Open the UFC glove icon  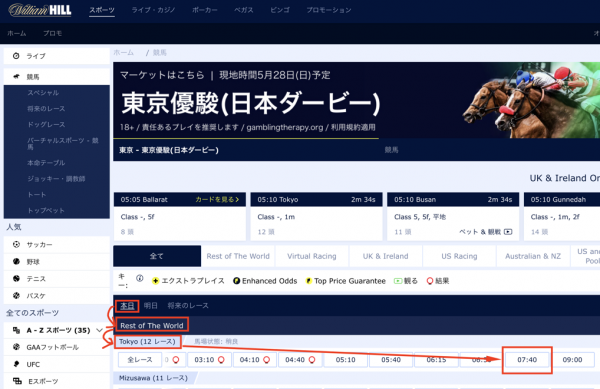pyautogui.click(x=16, y=364)
